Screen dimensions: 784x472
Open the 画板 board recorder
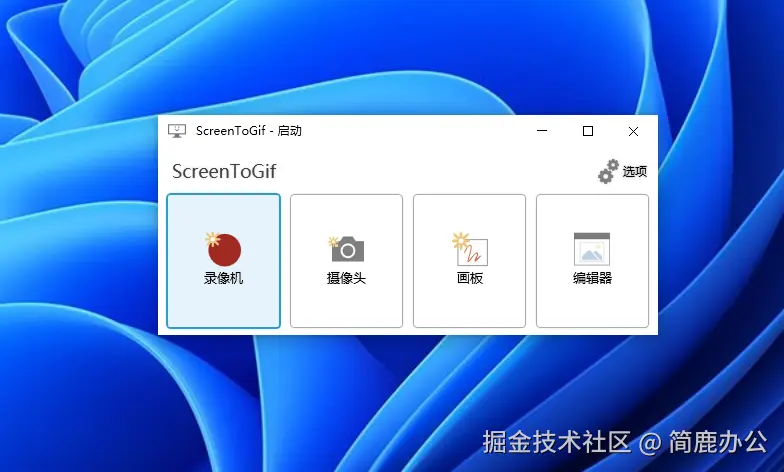[470, 261]
